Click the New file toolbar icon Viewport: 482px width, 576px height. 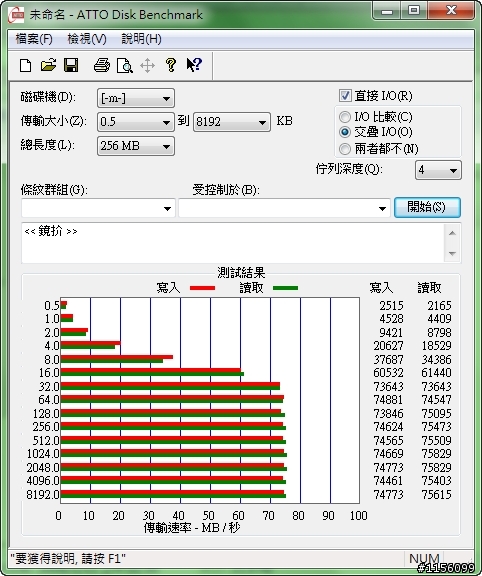coord(25,66)
